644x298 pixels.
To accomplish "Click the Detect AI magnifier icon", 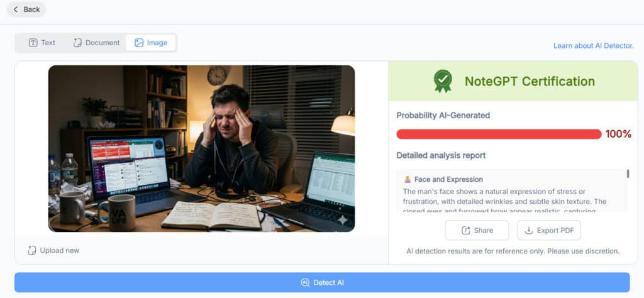I will (305, 282).
